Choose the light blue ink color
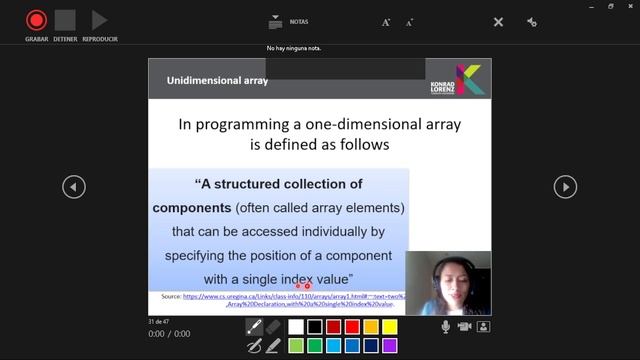 coord(333,346)
